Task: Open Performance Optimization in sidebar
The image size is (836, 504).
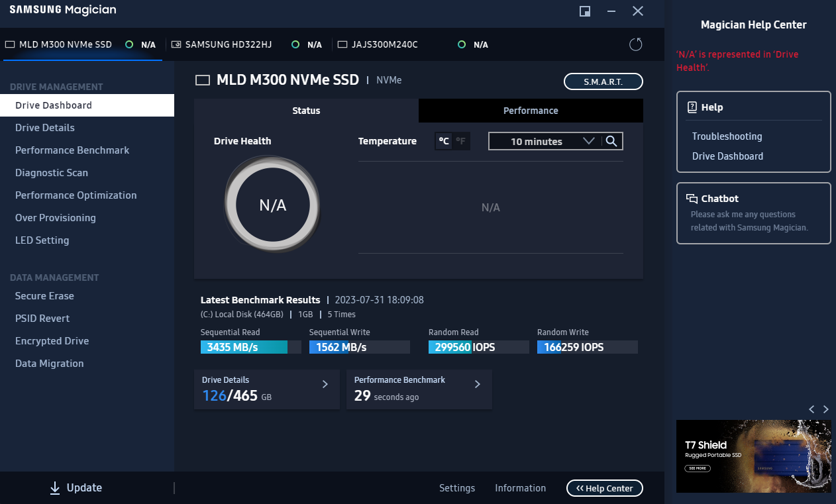Action: 87,195
